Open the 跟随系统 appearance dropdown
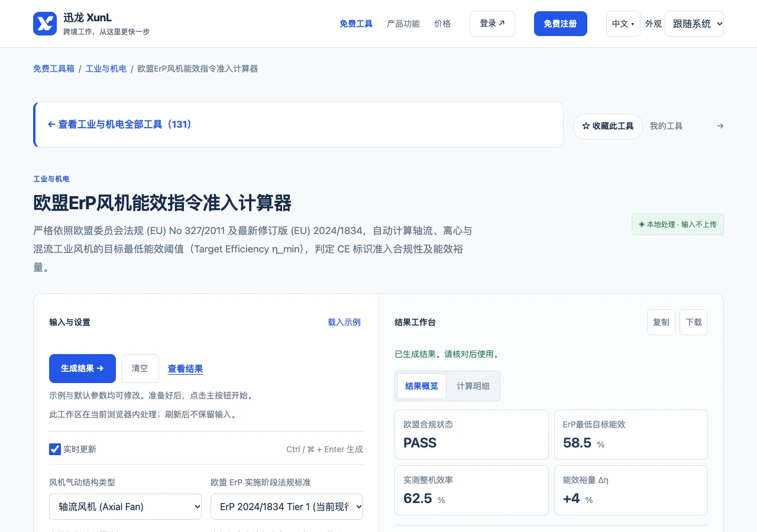Image resolution: width=757 pixels, height=532 pixels. [694, 24]
